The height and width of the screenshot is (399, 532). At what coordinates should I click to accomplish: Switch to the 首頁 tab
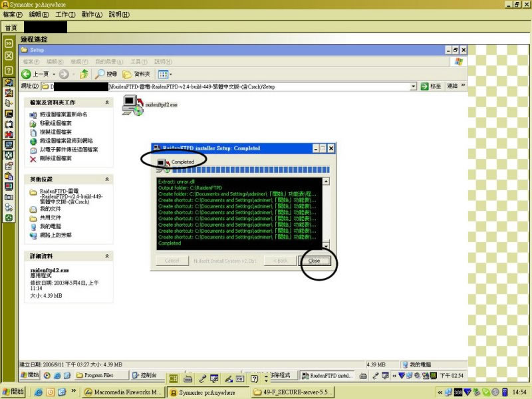point(11,27)
